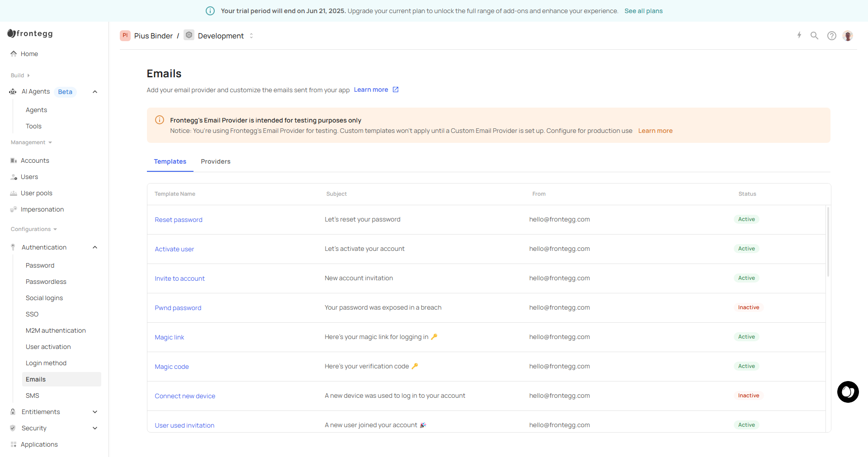Click the templates table vertical scrollbar
Image resolution: width=868 pixels, height=457 pixels.
point(828,242)
